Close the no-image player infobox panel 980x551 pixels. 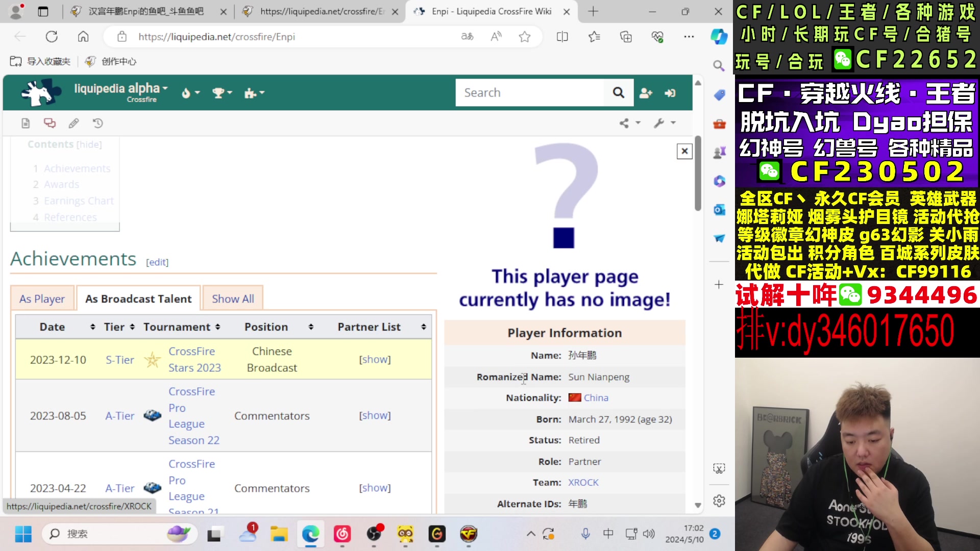684,151
